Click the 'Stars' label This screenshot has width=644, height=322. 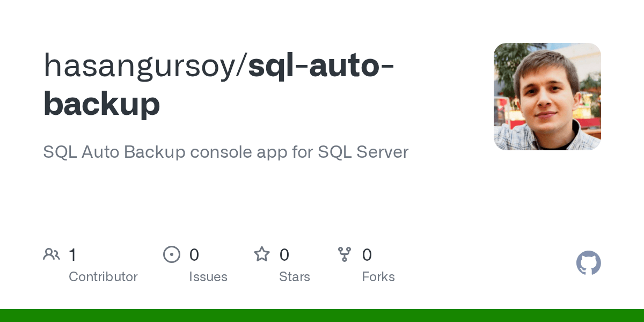click(x=295, y=277)
